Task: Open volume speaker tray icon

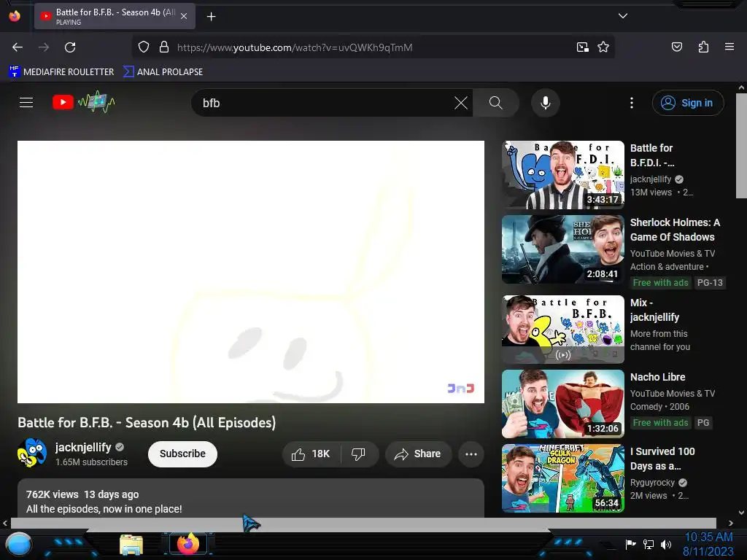Action: pyautogui.click(x=666, y=544)
